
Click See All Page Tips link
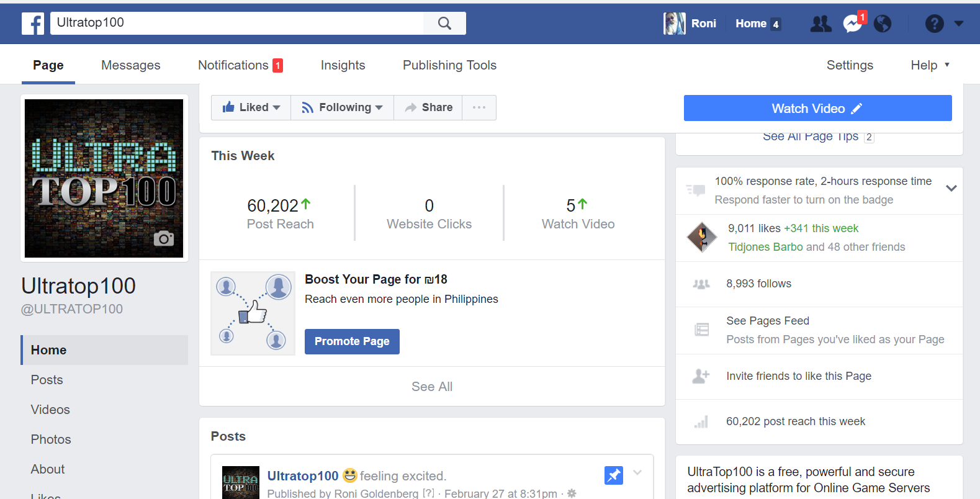[x=811, y=137]
